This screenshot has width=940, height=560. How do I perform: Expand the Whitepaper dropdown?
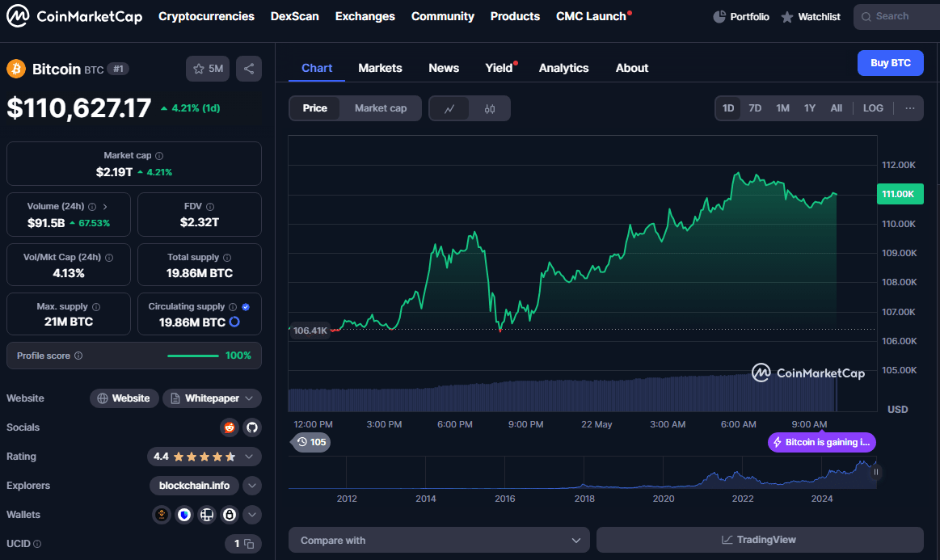[x=212, y=398]
